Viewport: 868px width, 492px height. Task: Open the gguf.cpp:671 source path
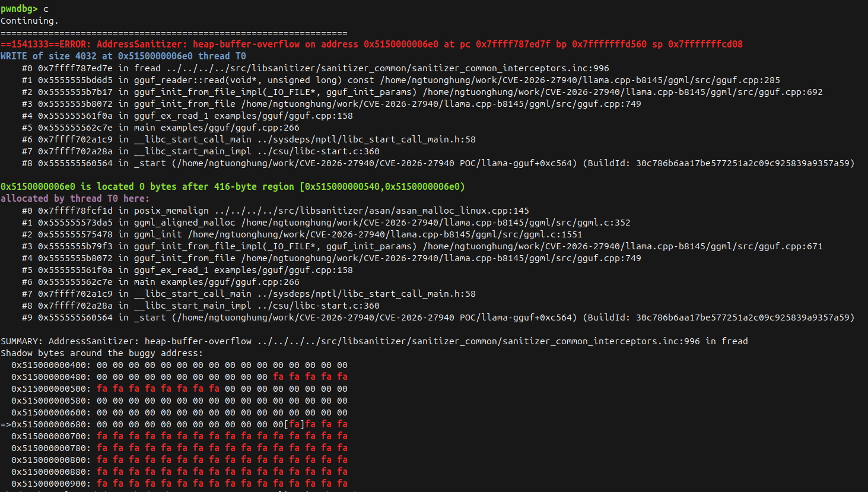pos(622,246)
